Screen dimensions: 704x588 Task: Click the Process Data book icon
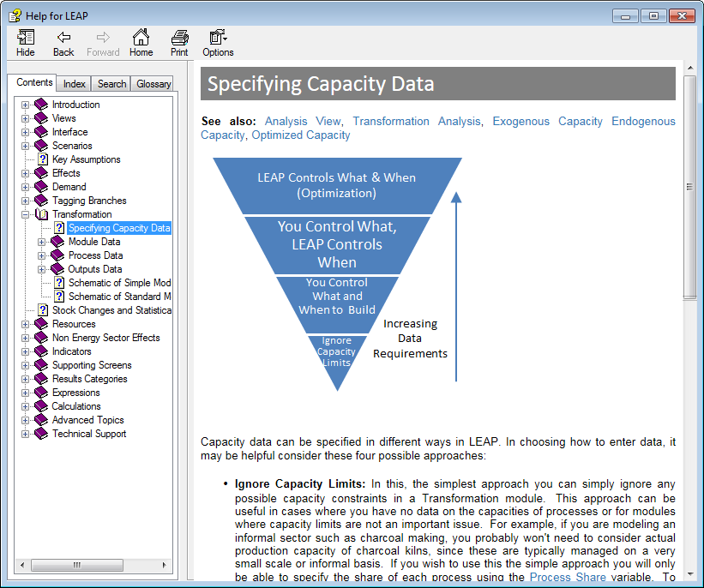[x=57, y=255]
